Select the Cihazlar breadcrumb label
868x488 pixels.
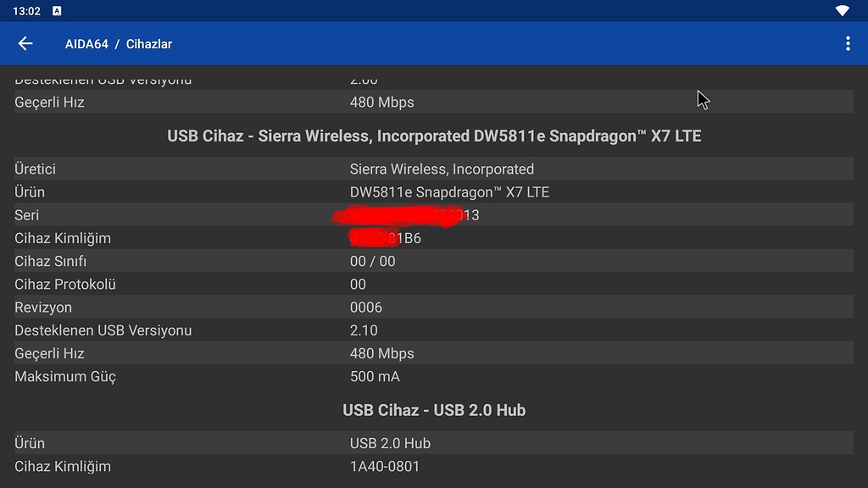pyautogui.click(x=149, y=44)
